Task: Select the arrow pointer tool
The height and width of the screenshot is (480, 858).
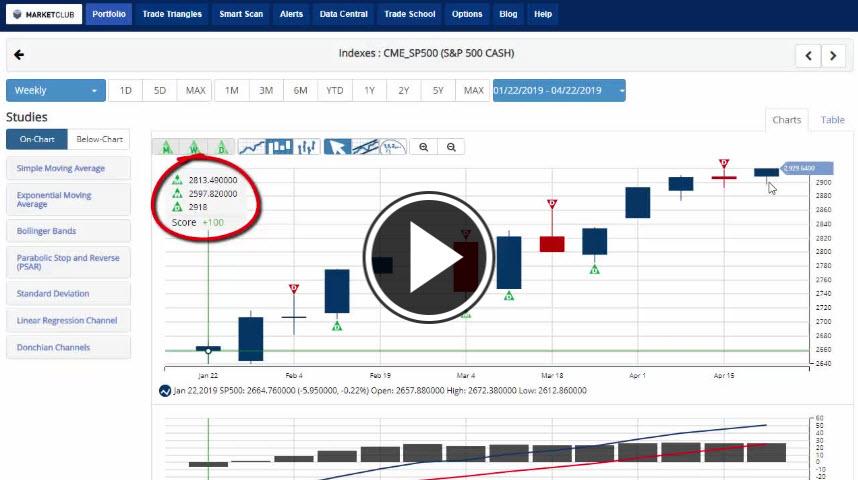Action: (338, 147)
